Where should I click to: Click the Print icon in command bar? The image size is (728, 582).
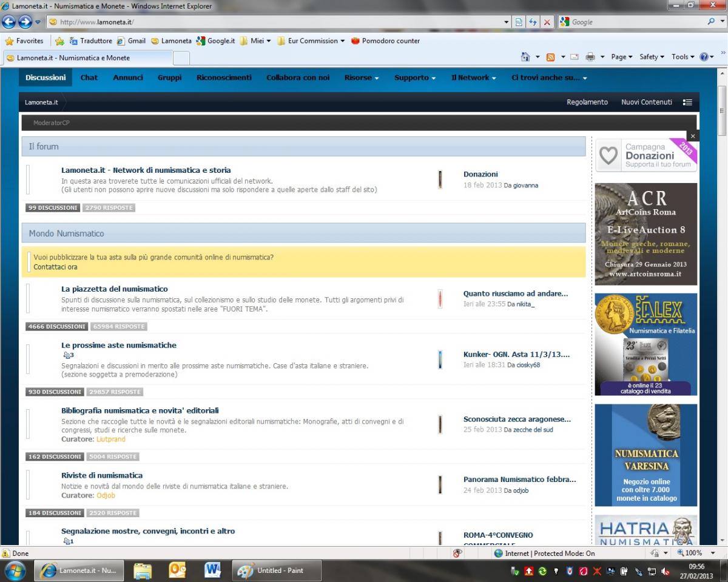(x=590, y=57)
